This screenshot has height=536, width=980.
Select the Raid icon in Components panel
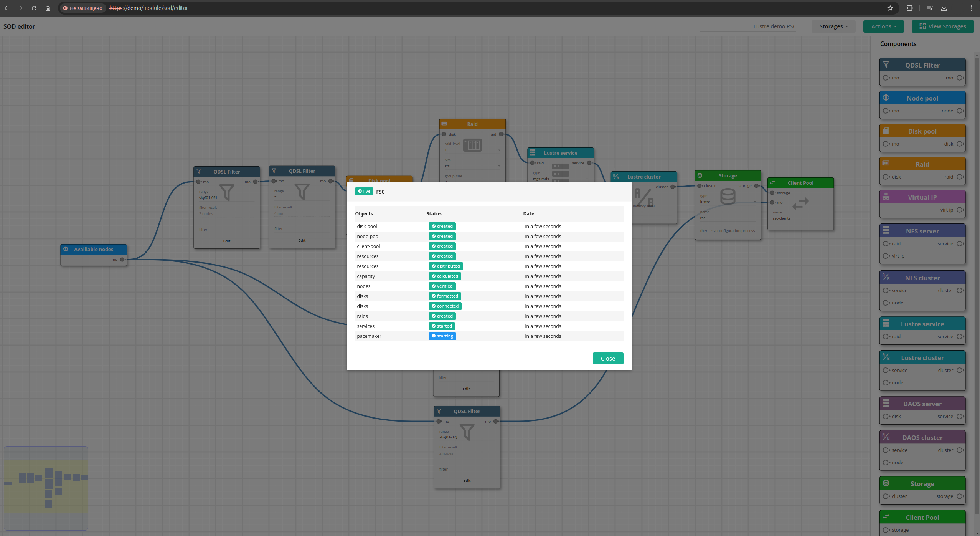click(x=886, y=163)
